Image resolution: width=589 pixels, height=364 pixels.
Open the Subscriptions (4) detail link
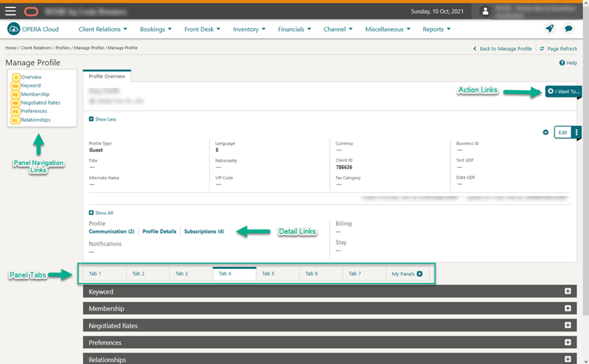[203, 231]
